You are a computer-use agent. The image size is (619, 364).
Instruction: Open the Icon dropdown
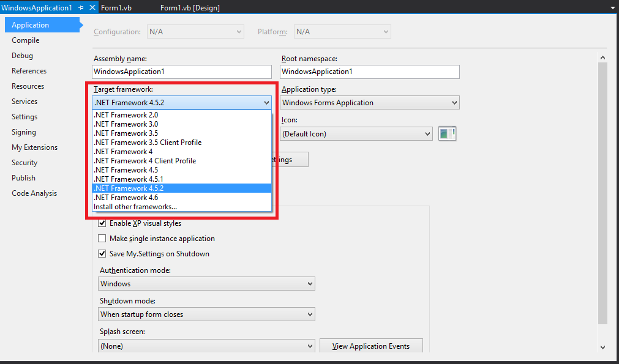[x=356, y=134]
